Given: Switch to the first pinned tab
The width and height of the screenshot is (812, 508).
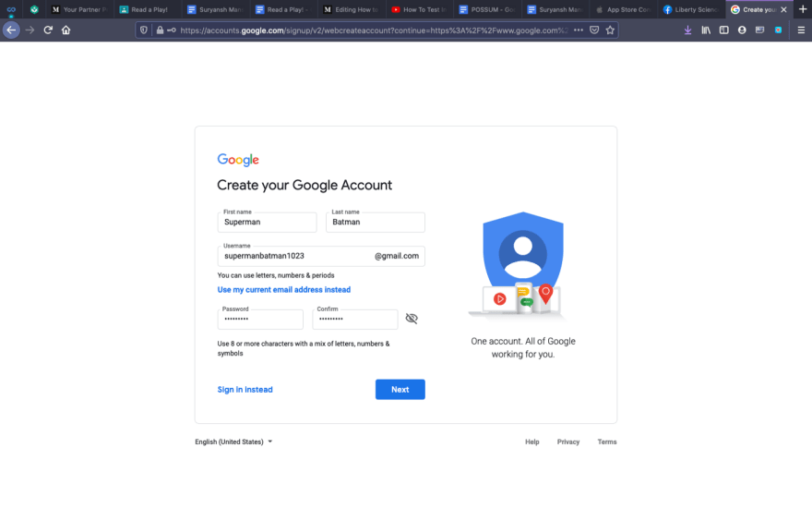Looking at the screenshot, I should click(x=11, y=9).
